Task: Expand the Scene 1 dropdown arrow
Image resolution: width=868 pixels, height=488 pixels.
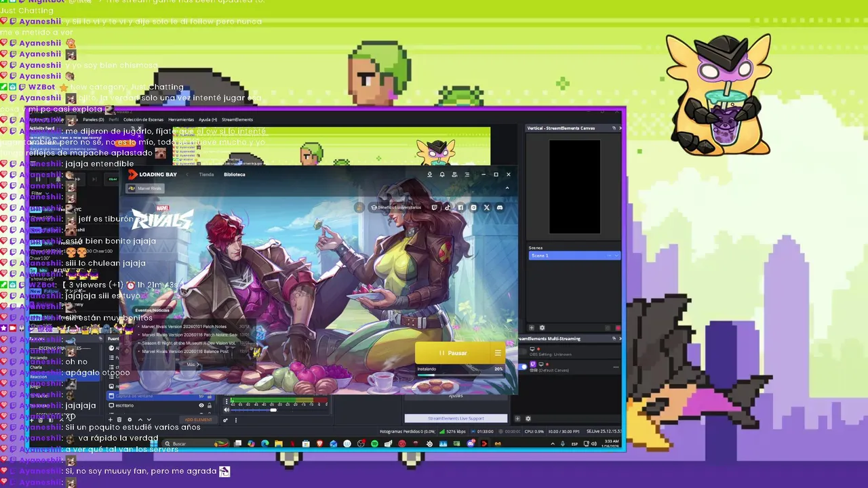Action: pos(616,256)
